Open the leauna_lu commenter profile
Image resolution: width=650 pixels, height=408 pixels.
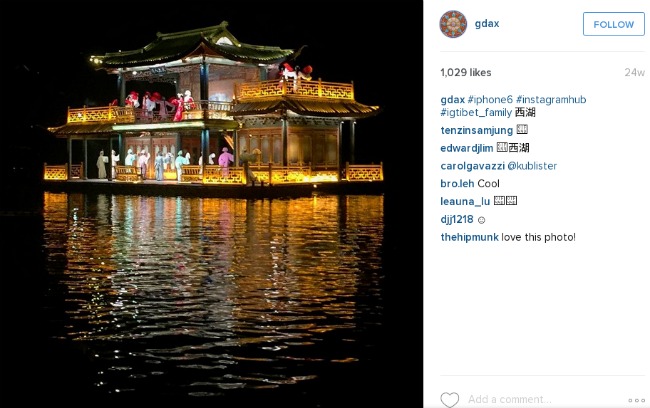(x=465, y=202)
